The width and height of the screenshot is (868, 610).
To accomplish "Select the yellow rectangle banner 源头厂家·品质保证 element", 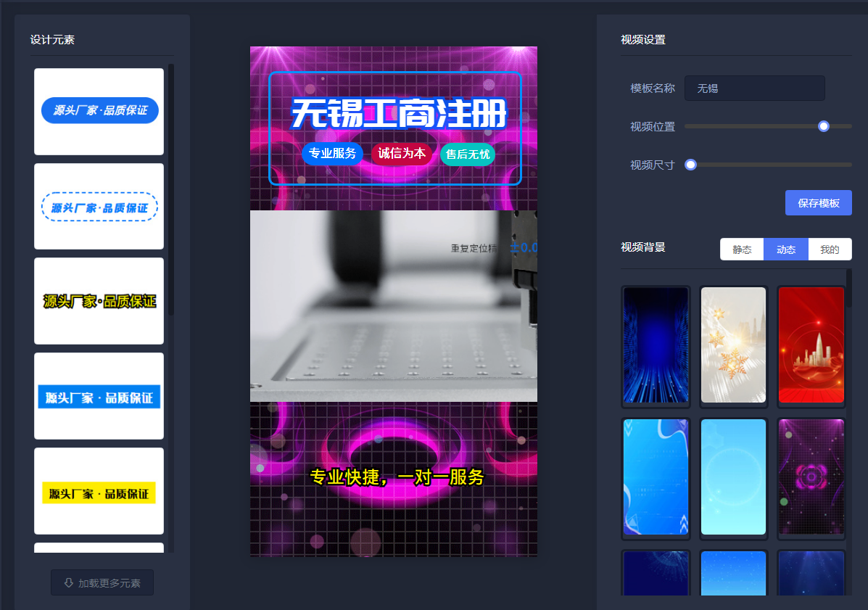I will pyautogui.click(x=99, y=492).
